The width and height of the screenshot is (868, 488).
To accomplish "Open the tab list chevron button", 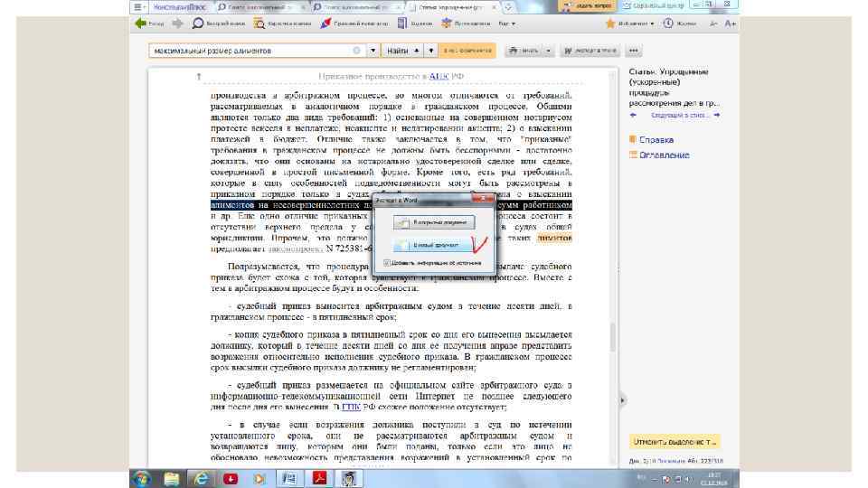I will point(507,6).
